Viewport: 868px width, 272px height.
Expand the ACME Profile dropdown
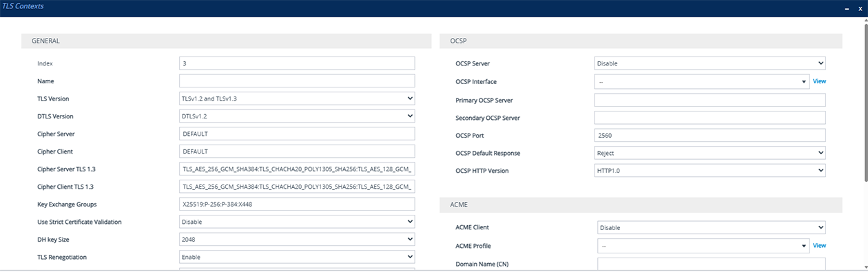click(x=703, y=245)
